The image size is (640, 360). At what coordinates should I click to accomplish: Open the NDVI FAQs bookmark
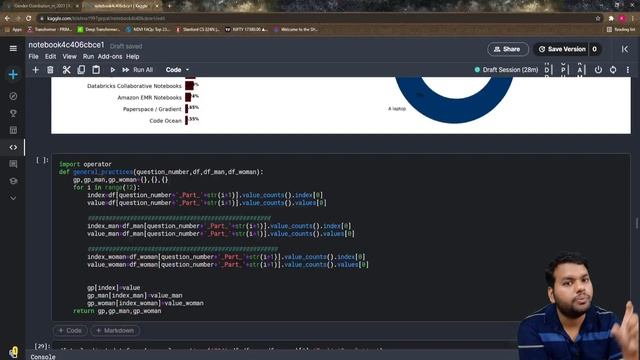coord(148,29)
